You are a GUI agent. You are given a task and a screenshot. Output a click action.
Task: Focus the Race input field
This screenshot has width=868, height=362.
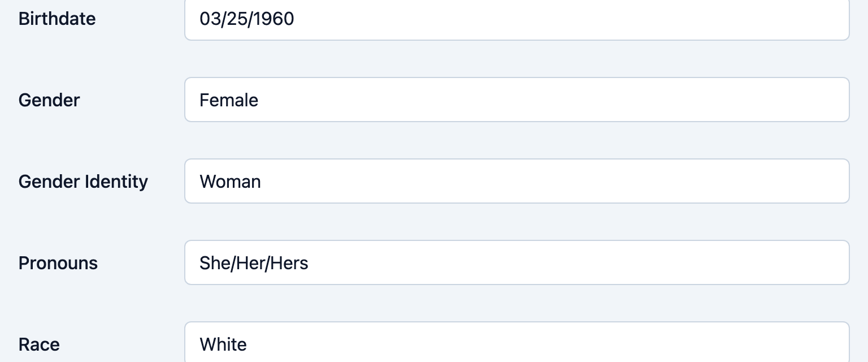[517, 342]
